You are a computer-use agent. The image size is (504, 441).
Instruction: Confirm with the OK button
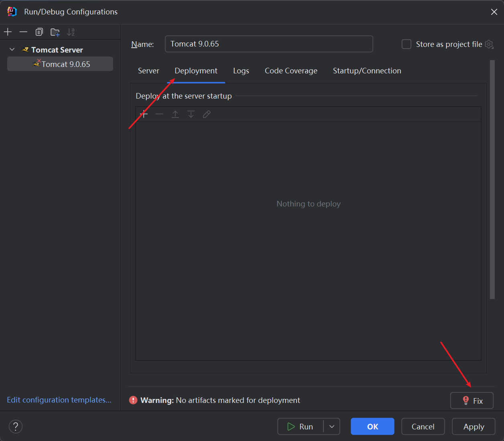(x=372, y=427)
